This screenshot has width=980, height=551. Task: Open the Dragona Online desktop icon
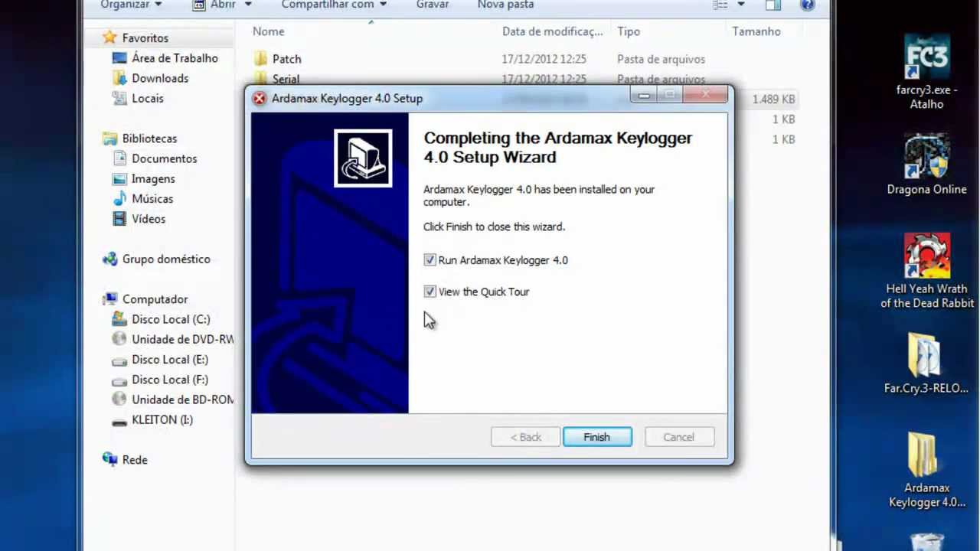[926, 165]
